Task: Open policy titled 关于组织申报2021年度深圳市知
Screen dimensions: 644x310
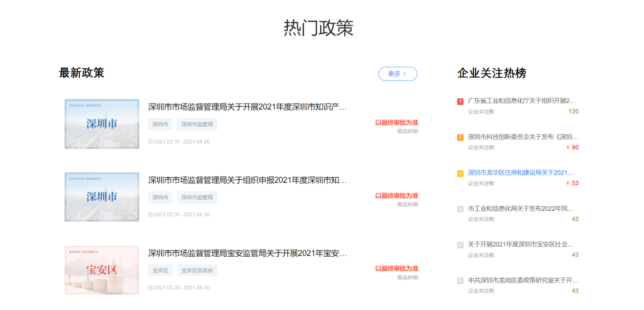Action: [247, 180]
